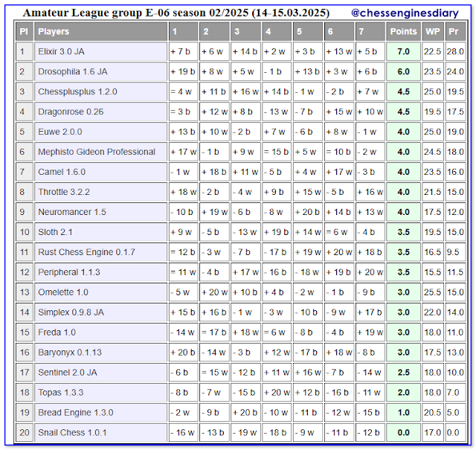Click the Points column header
The height and width of the screenshot is (450, 476).
click(403, 31)
